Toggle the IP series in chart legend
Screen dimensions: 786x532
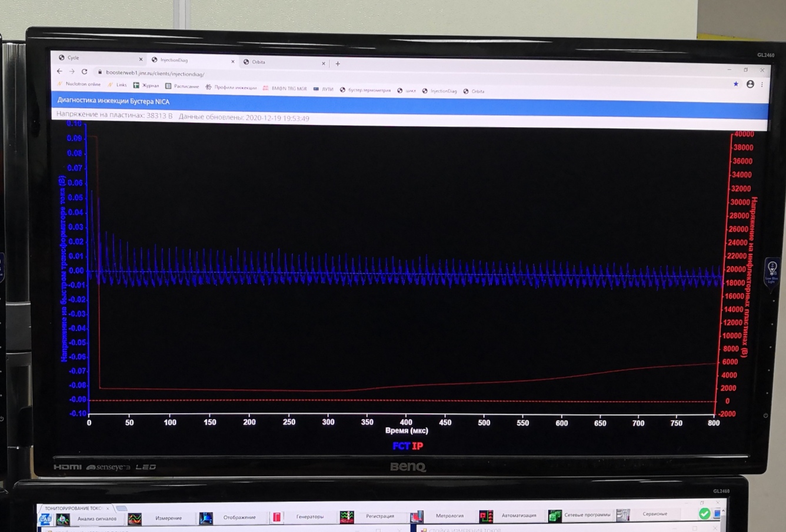418,446
